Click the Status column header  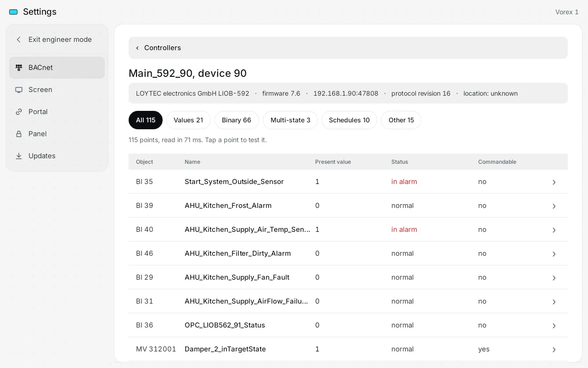coord(400,162)
